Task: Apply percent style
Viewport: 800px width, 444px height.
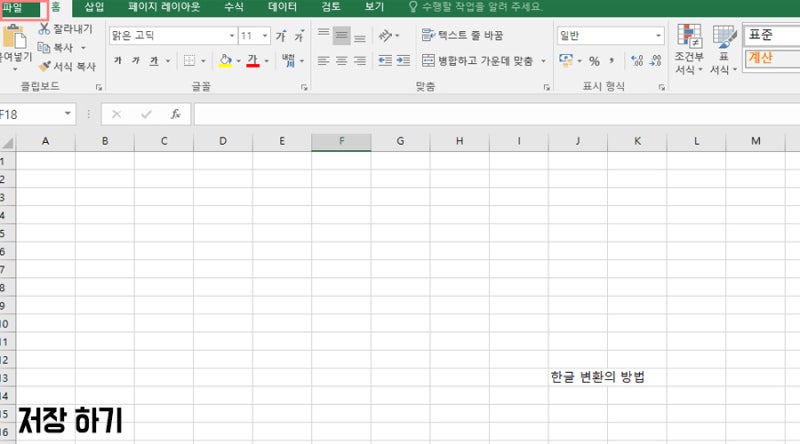Action: [x=594, y=61]
